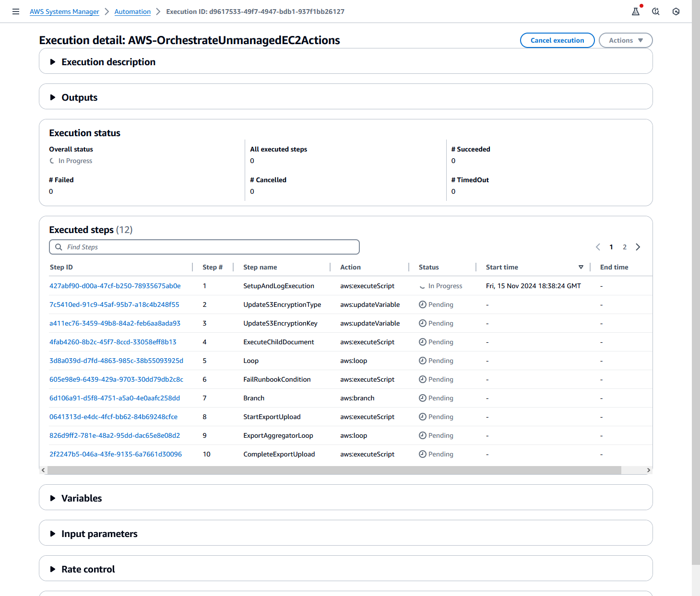Open step ID 4fab4260-8b2c-45f7-8ccd-33058eff8b13
This screenshot has width=700, height=596.
point(113,342)
